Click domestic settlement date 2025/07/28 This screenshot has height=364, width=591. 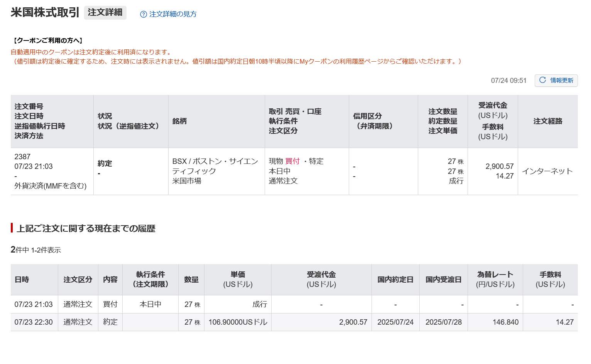pyautogui.click(x=444, y=322)
